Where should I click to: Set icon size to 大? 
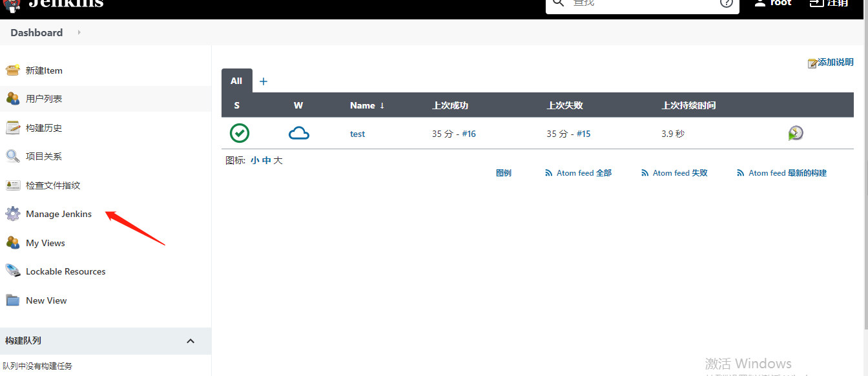pyautogui.click(x=278, y=160)
